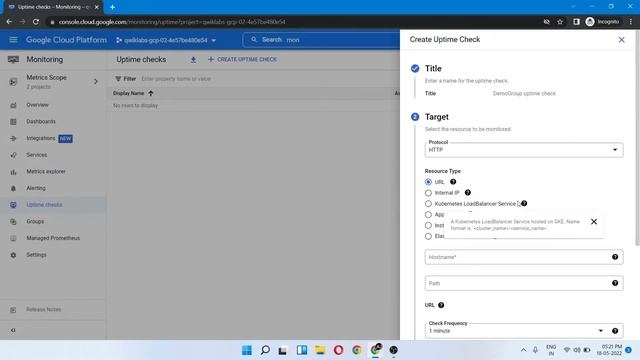This screenshot has height=360, width=640.
Task: Open the Release Notes link
Action: click(x=43, y=310)
